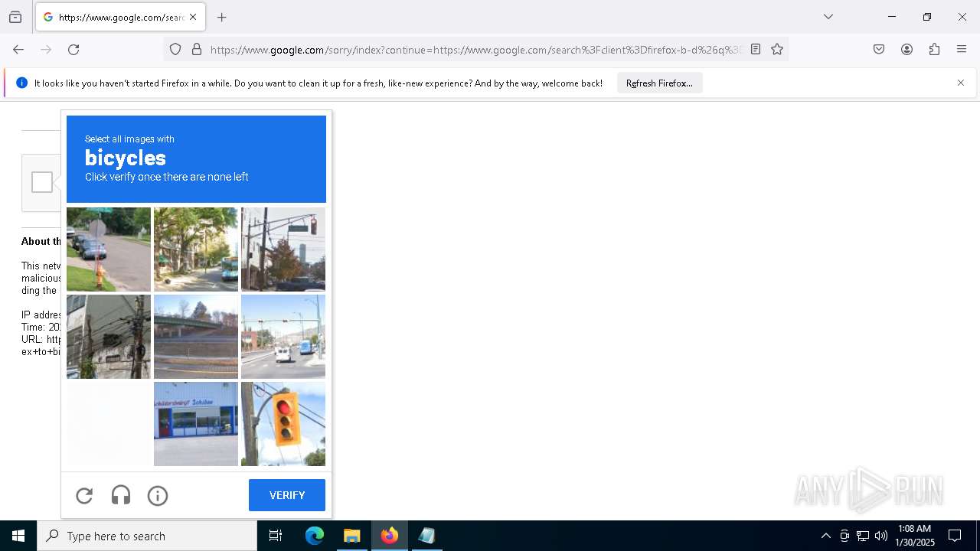Screen dimensions: 980x551
Task: Click the Type here to search box
Action: (x=147, y=536)
